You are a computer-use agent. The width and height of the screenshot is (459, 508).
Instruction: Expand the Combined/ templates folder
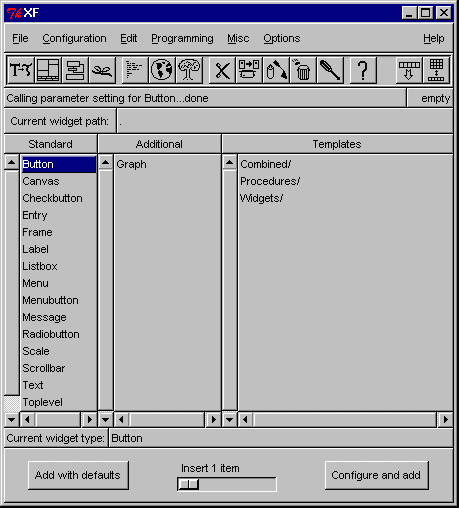click(266, 164)
